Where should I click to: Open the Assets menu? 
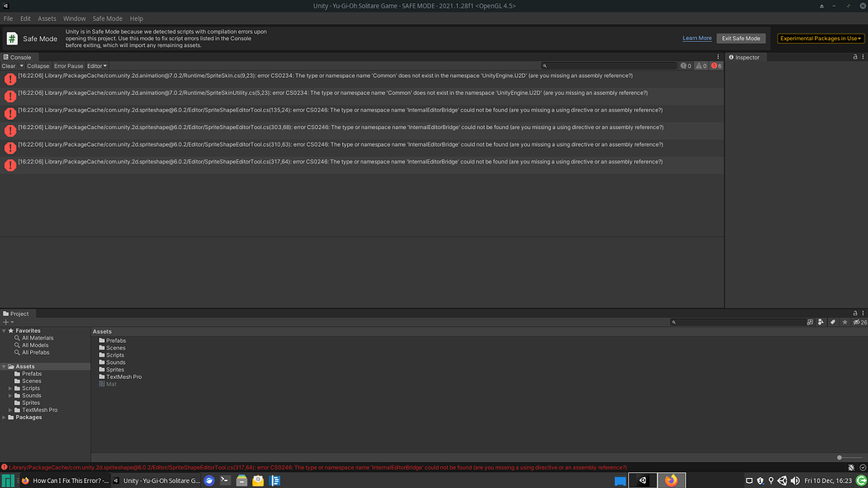click(x=46, y=18)
